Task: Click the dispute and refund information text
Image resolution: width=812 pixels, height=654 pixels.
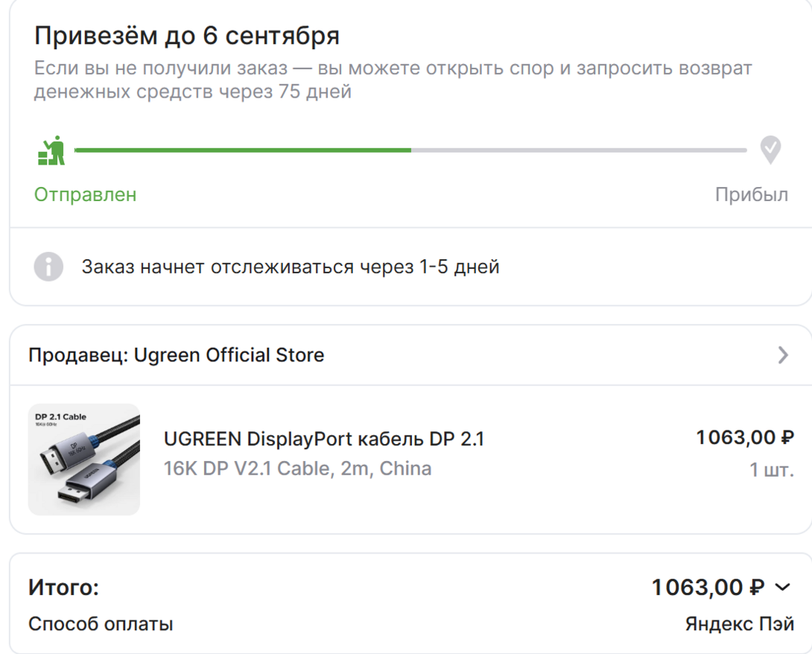Action: (393, 80)
